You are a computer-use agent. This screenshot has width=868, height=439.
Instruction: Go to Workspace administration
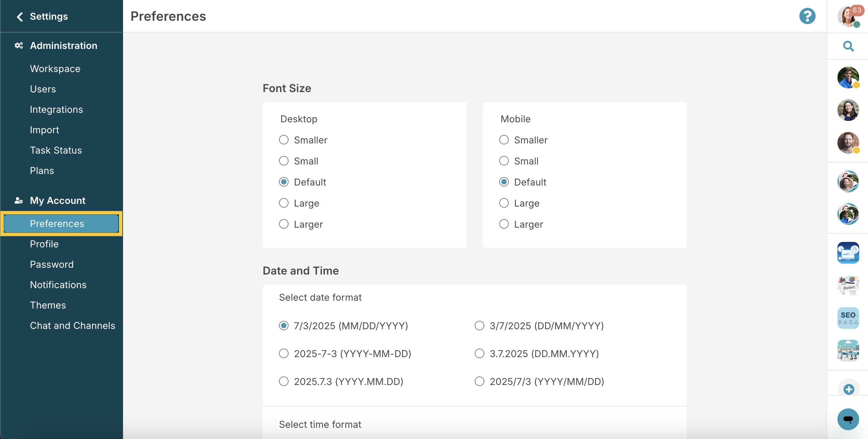coord(55,69)
